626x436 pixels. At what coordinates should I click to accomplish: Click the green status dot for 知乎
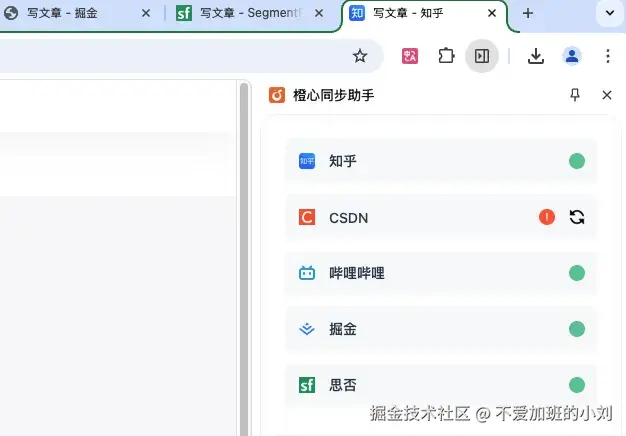tap(576, 161)
